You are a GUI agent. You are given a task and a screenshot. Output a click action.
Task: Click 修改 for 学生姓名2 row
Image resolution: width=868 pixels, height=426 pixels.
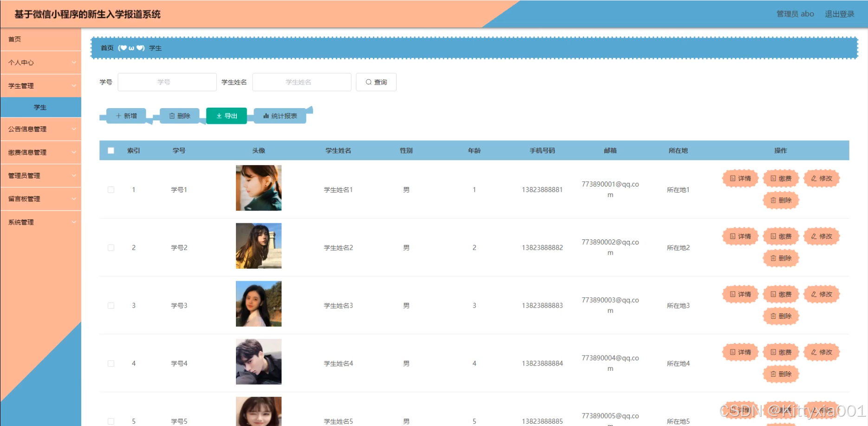pyautogui.click(x=822, y=236)
